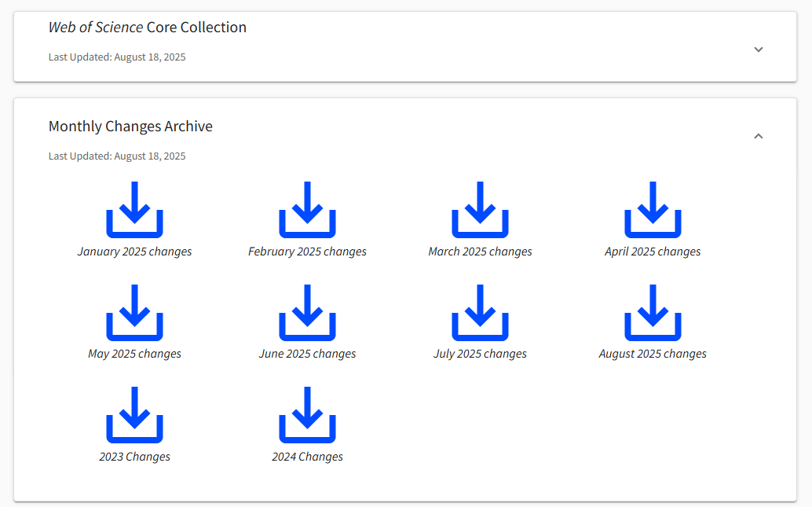Hit the July 2025 download icon
This screenshot has height=507, width=812.
480,312
